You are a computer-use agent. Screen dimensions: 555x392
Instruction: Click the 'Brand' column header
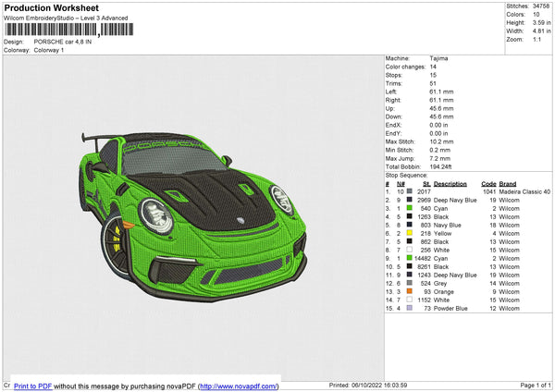pos(508,184)
